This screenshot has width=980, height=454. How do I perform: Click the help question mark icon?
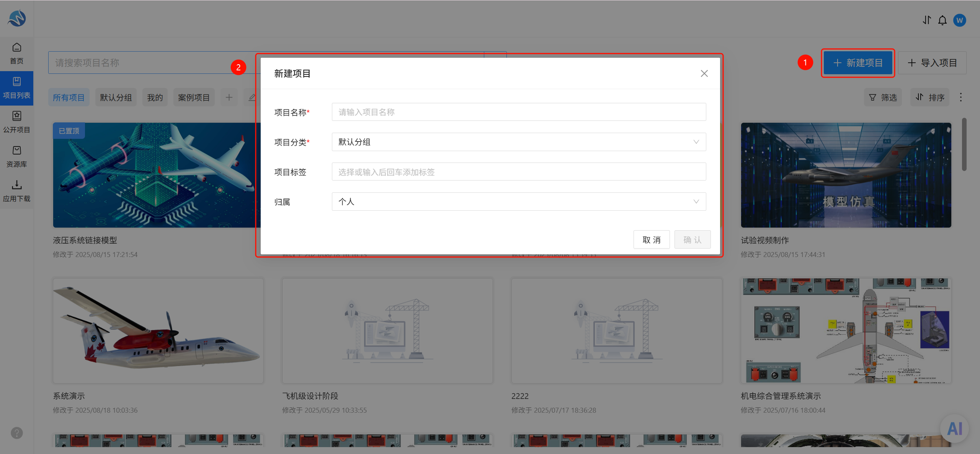[17, 433]
